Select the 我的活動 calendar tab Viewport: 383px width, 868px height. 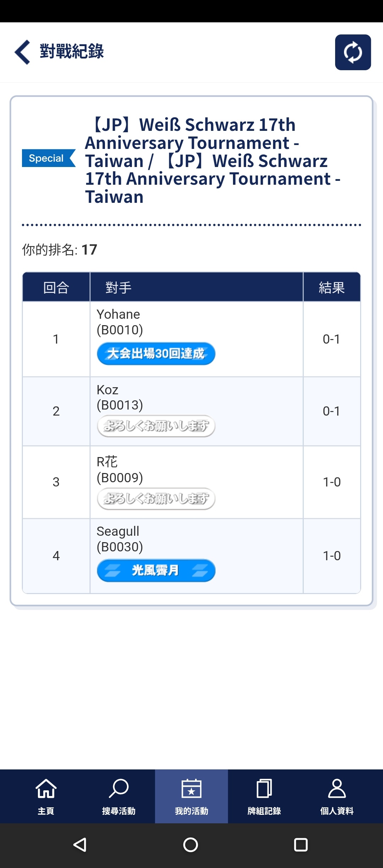click(191, 796)
